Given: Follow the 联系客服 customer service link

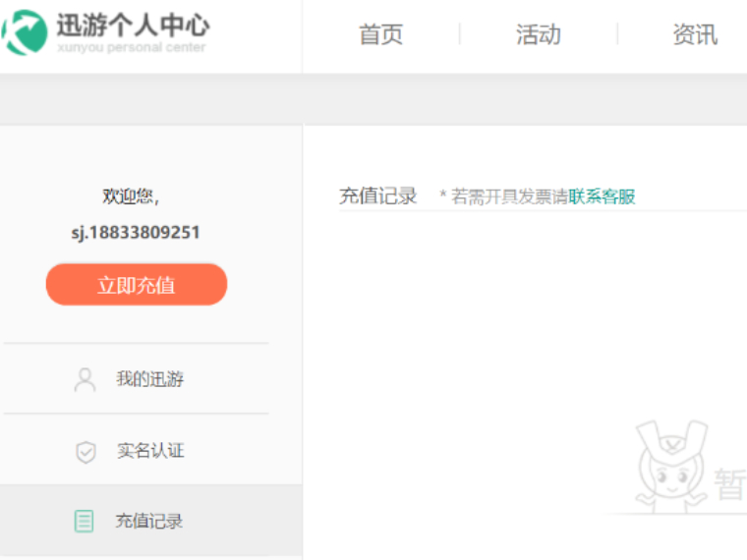Looking at the screenshot, I should [602, 196].
